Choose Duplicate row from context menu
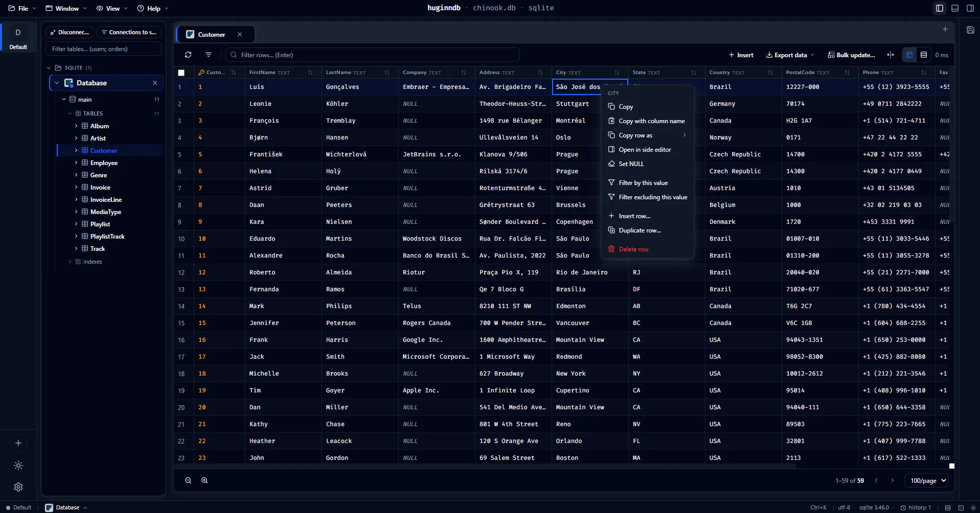The width and height of the screenshot is (980, 513). point(648,230)
